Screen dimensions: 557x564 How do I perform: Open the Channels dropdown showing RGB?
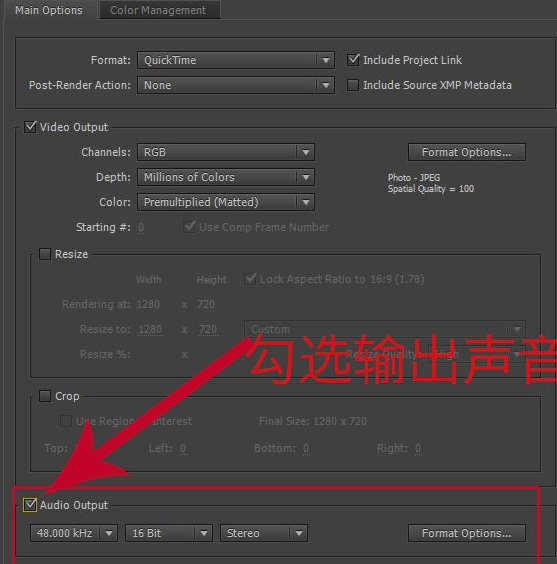coord(226,152)
